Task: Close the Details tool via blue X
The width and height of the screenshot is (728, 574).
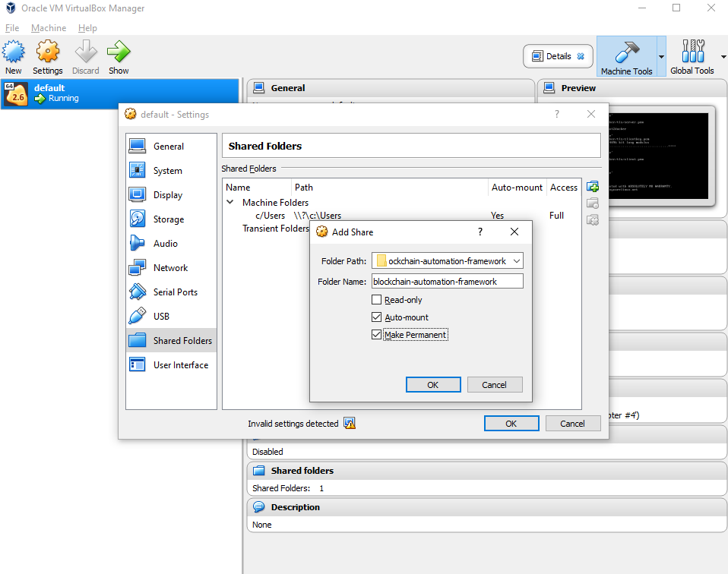Action: [581, 56]
